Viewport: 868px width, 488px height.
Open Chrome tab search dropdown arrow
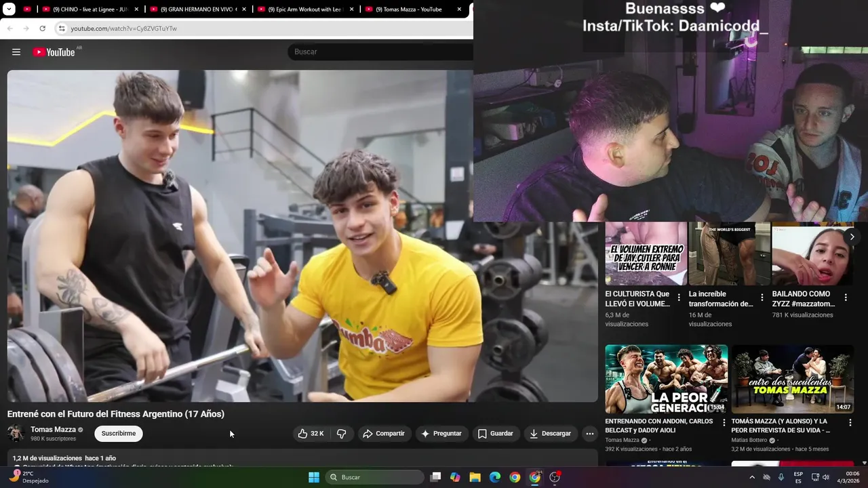tap(9, 9)
